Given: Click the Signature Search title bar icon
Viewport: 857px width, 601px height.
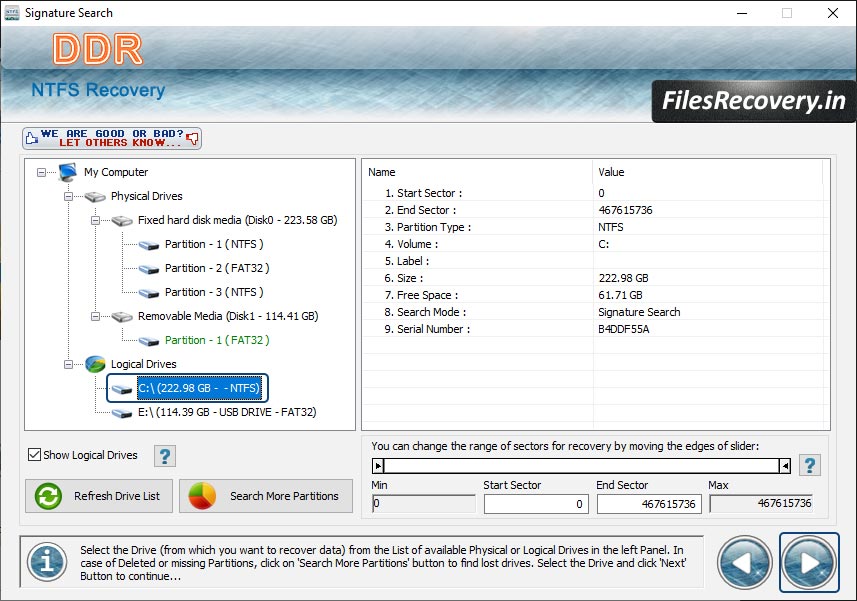Looking at the screenshot, I should [x=11, y=13].
